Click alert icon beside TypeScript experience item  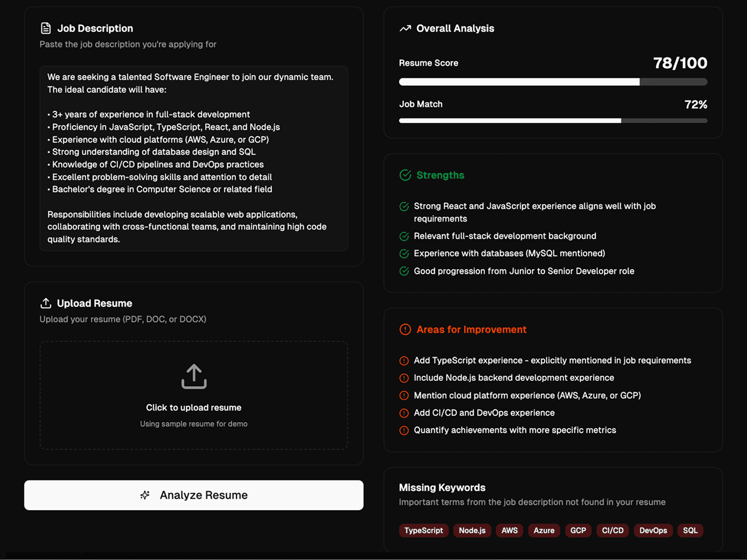[404, 361]
